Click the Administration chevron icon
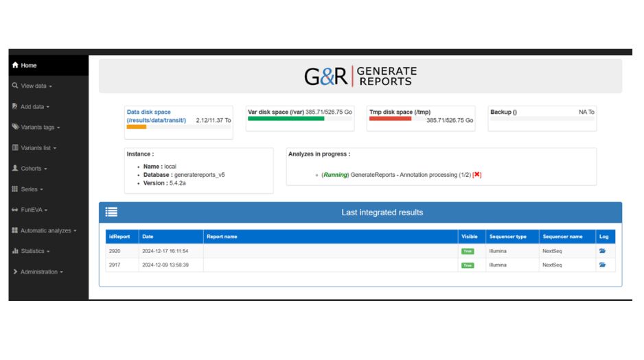This screenshot has width=644, height=360. [x=15, y=272]
